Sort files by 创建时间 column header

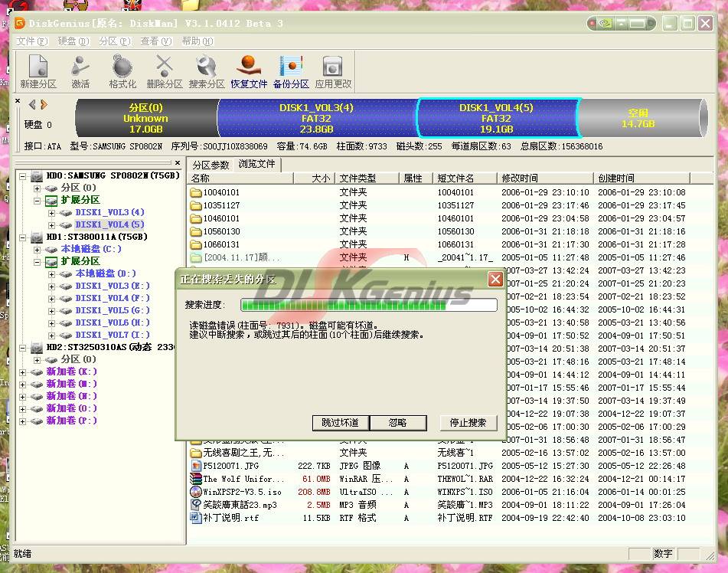642,178
